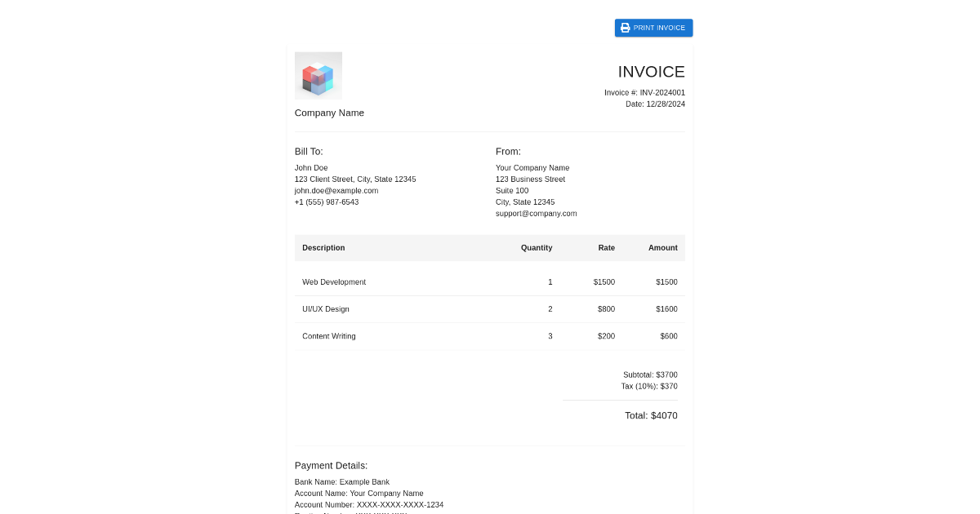
Task: Select the support@company.com email address
Action: click(536, 213)
